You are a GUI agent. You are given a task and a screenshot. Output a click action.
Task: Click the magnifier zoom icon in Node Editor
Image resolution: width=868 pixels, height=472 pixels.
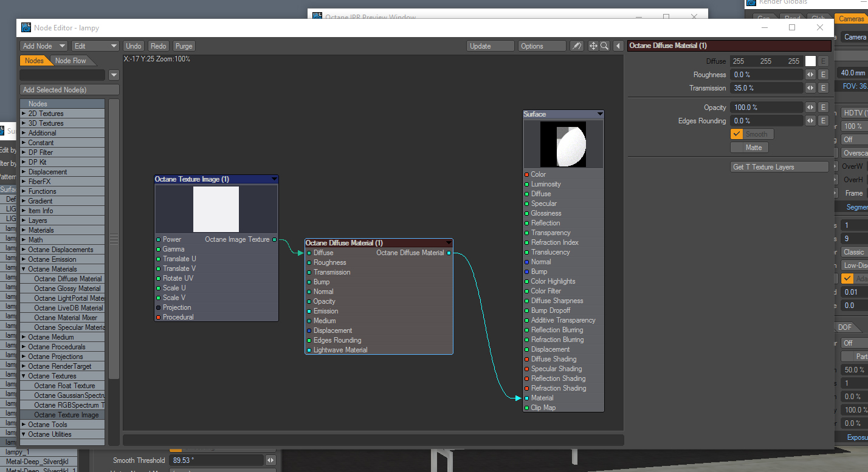(x=605, y=46)
